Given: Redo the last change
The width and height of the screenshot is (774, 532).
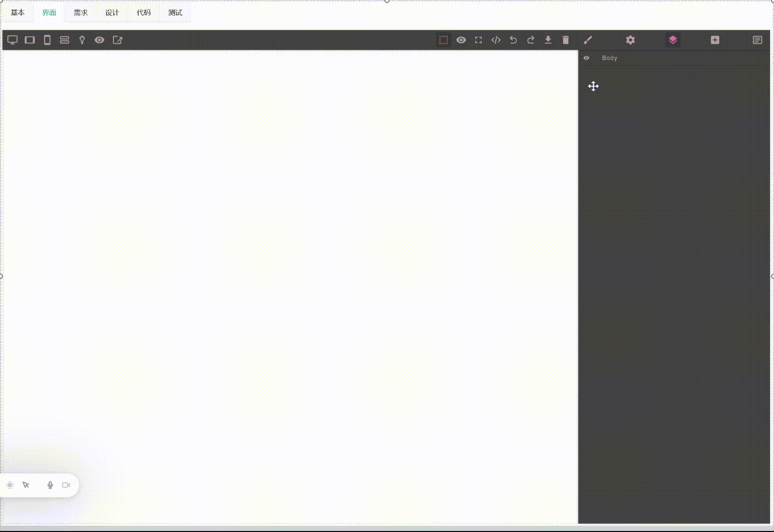Looking at the screenshot, I should 531,40.
